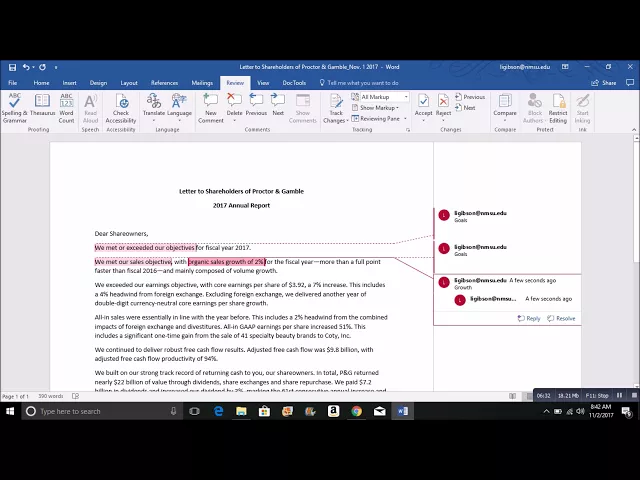The image size is (640, 480).
Task: Open the Language options
Action: click(x=179, y=108)
